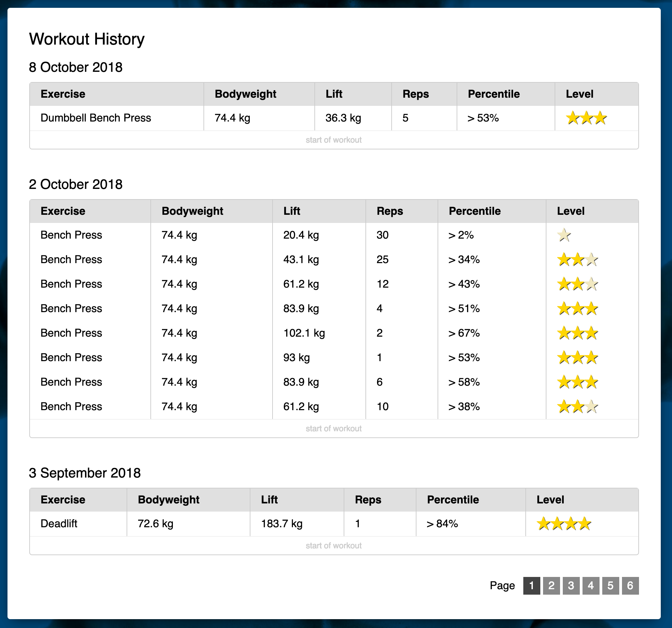This screenshot has height=628, width=672.
Task: Click star level for 83.9 kg 6-rep row
Action: (577, 382)
